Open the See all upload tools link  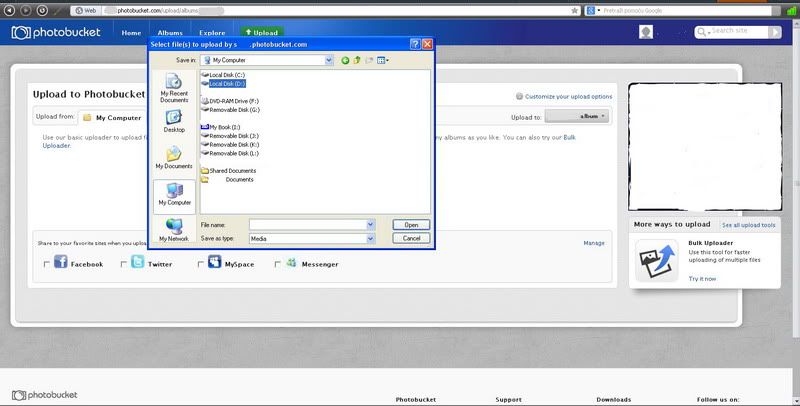tap(748, 225)
